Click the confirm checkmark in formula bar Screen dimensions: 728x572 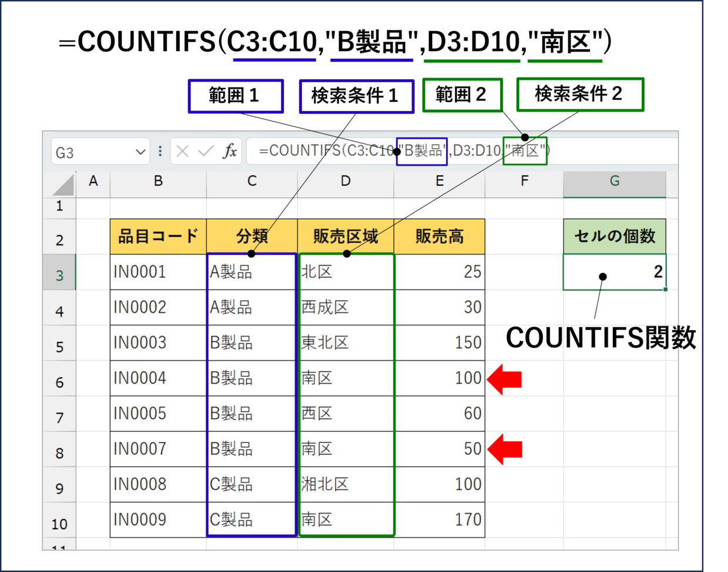point(205,152)
